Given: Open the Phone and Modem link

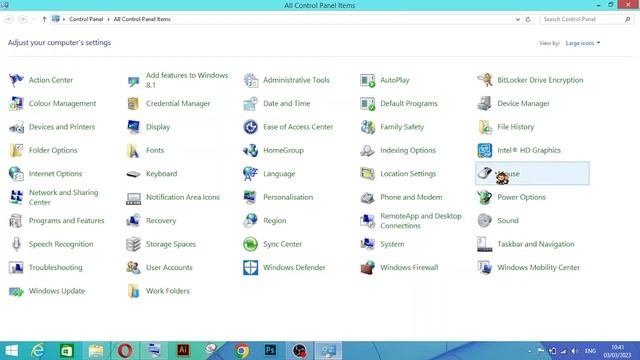Looking at the screenshot, I should pyautogui.click(x=411, y=197).
